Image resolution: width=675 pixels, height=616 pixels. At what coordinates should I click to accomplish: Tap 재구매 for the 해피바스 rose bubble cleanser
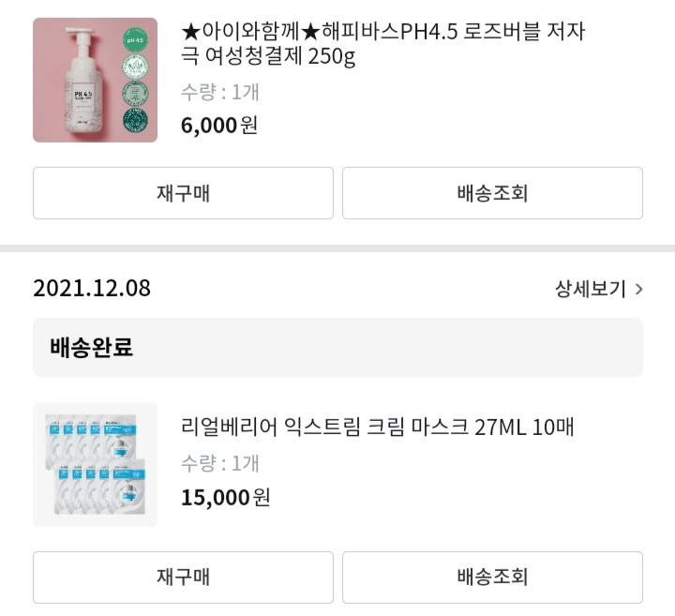pos(183,193)
